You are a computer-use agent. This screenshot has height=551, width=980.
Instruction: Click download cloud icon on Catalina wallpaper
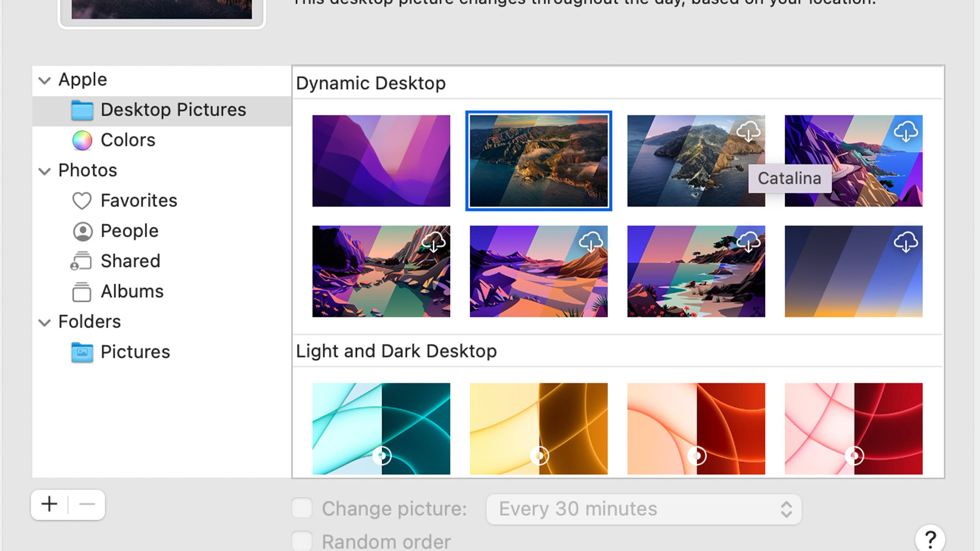click(748, 132)
